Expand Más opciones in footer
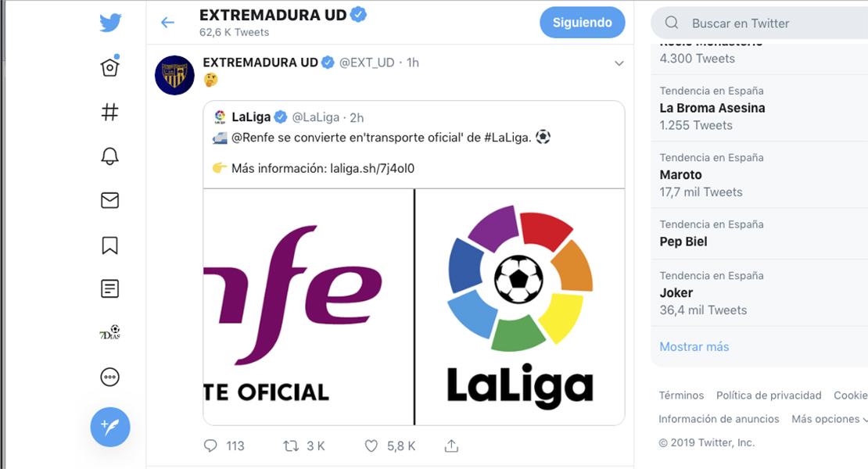The height and width of the screenshot is (469, 868). click(x=829, y=419)
